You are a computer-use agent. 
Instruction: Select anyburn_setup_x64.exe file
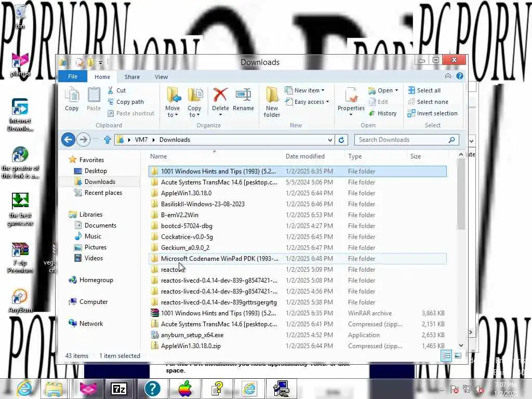pos(298,335)
